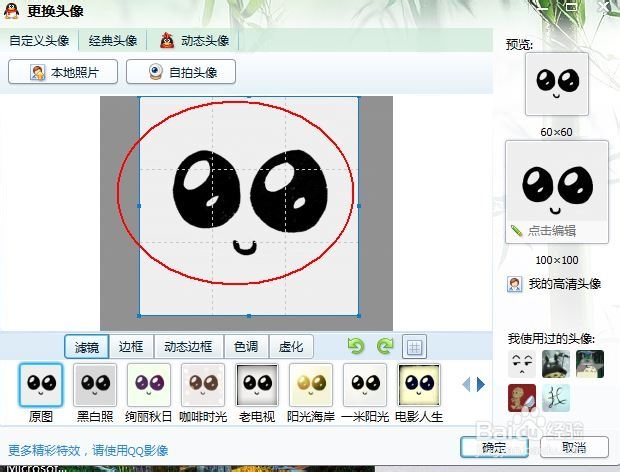The height and width of the screenshot is (472, 620).
Task: Select the 虚化 blur tab
Action: coord(291,347)
